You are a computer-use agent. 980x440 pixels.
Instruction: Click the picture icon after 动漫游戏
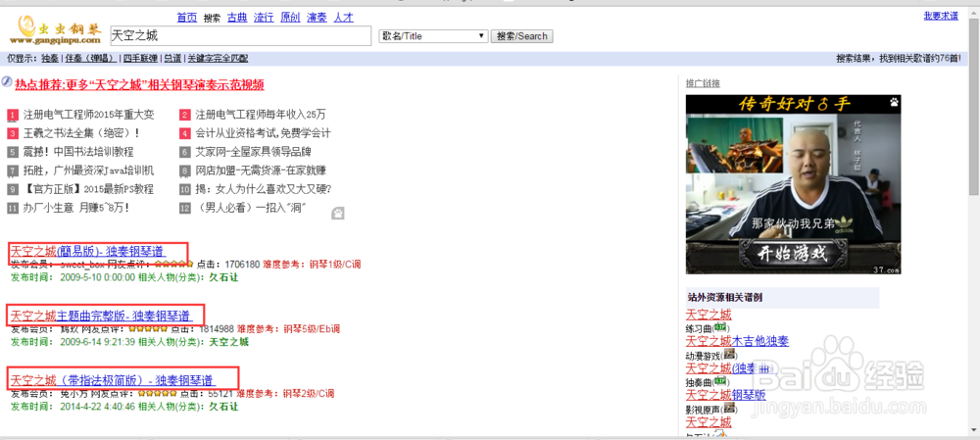tap(729, 355)
